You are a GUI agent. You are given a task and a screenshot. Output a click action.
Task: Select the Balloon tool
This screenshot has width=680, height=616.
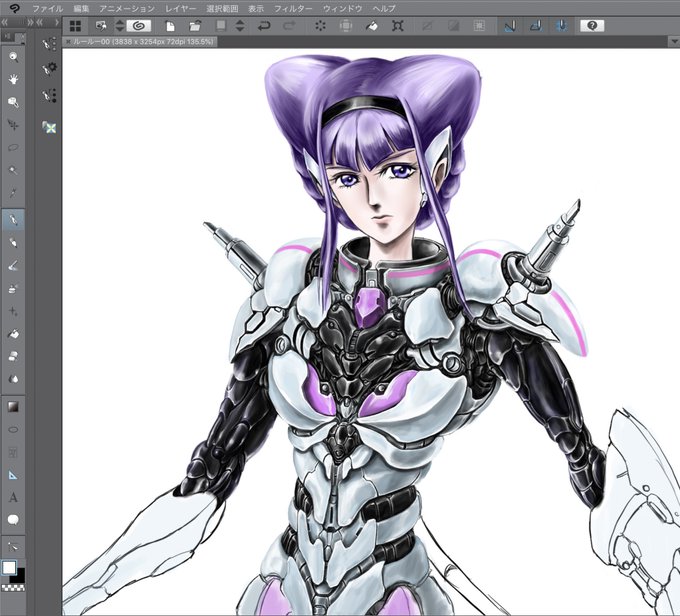13,520
